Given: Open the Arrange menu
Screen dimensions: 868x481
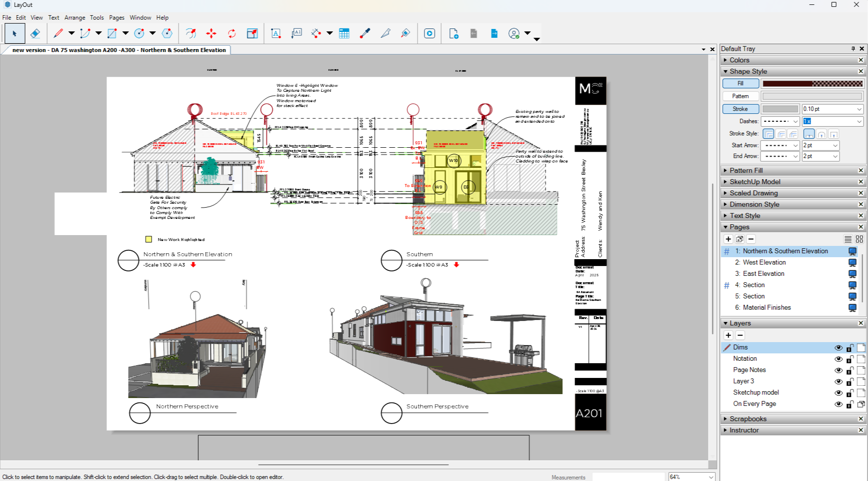Looking at the screenshot, I should coord(75,17).
